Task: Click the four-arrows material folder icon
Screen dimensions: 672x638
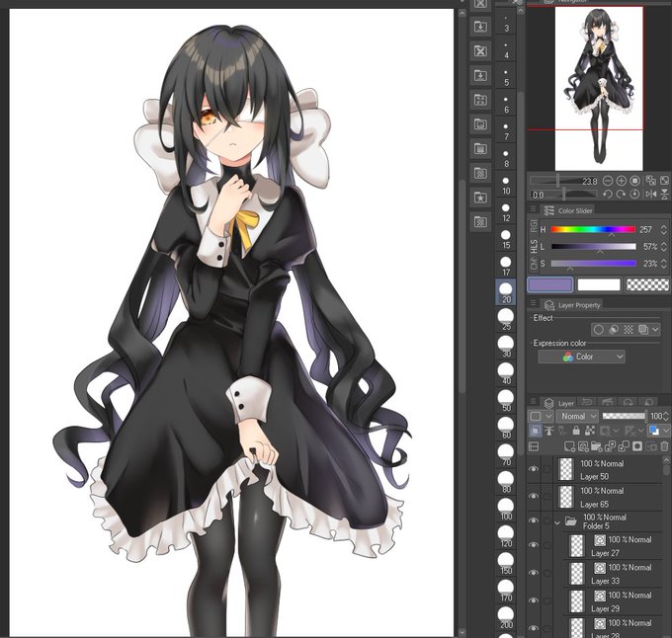Action: [480, 100]
